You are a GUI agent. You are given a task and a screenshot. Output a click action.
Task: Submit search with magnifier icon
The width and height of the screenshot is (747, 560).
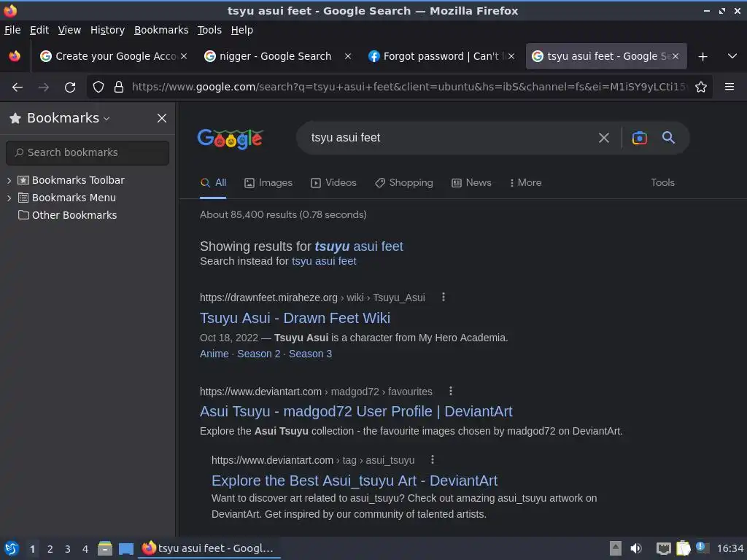(668, 138)
